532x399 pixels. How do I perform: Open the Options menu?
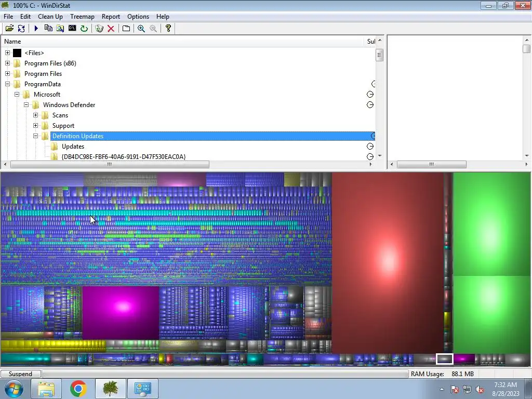(x=138, y=17)
